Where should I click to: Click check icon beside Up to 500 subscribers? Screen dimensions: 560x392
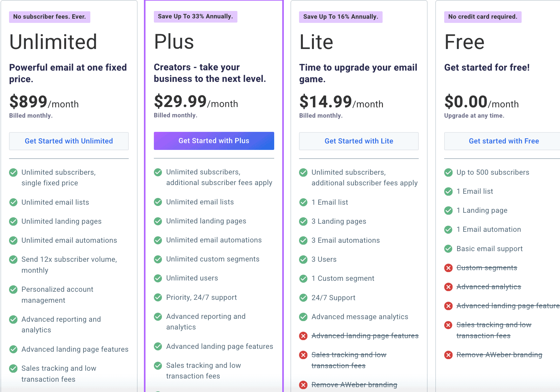pos(448,172)
